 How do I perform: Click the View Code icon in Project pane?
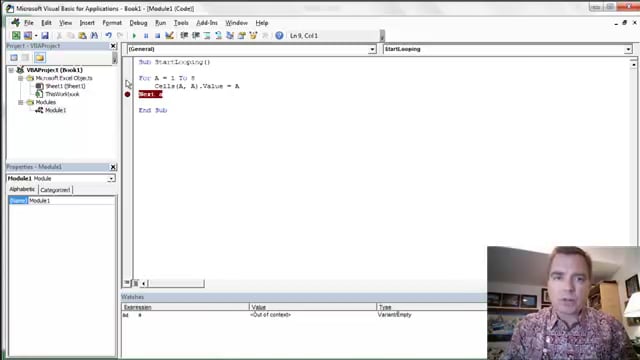[14, 58]
